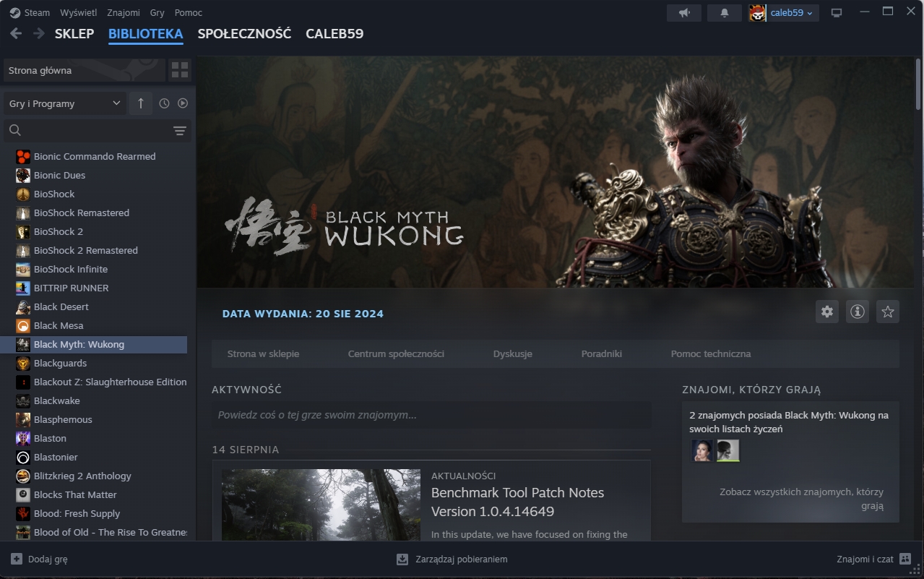Image resolution: width=924 pixels, height=579 pixels.
Task: Open the notifications bell
Action: pyautogui.click(x=725, y=12)
